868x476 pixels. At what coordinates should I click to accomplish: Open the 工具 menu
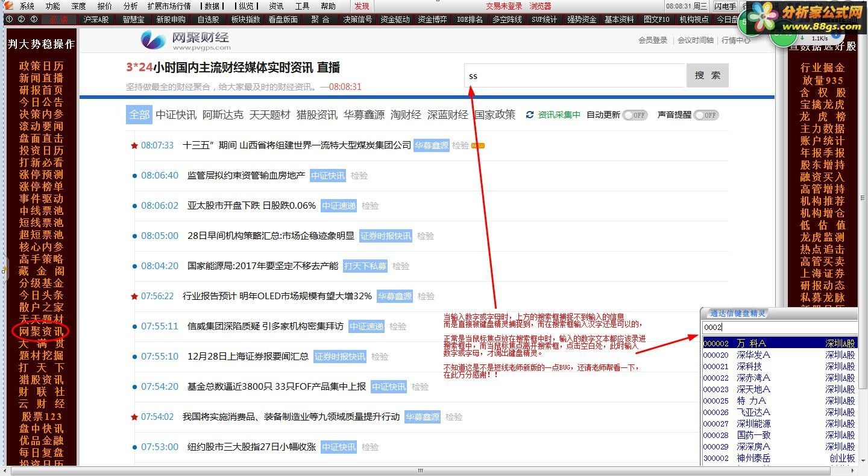(302, 6)
